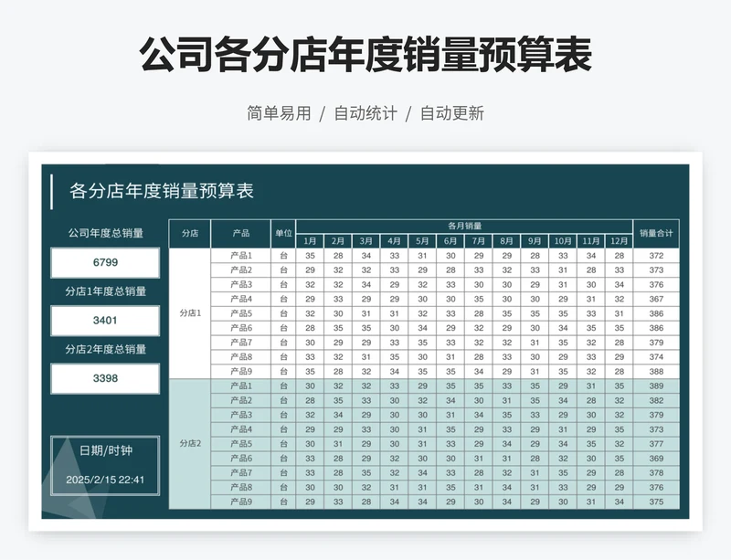Click 产品5 in the 分店1 section
Viewport: 731px width, 560px height.
[241, 313]
